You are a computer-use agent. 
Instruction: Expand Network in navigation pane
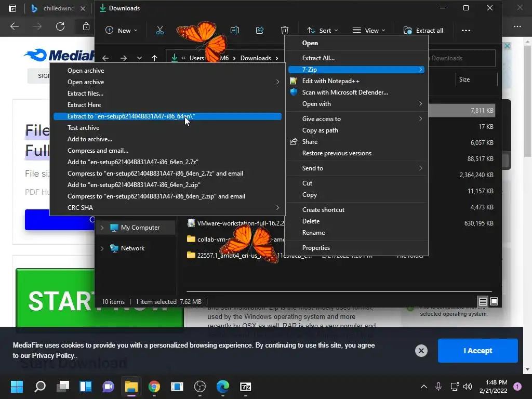coord(102,248)
